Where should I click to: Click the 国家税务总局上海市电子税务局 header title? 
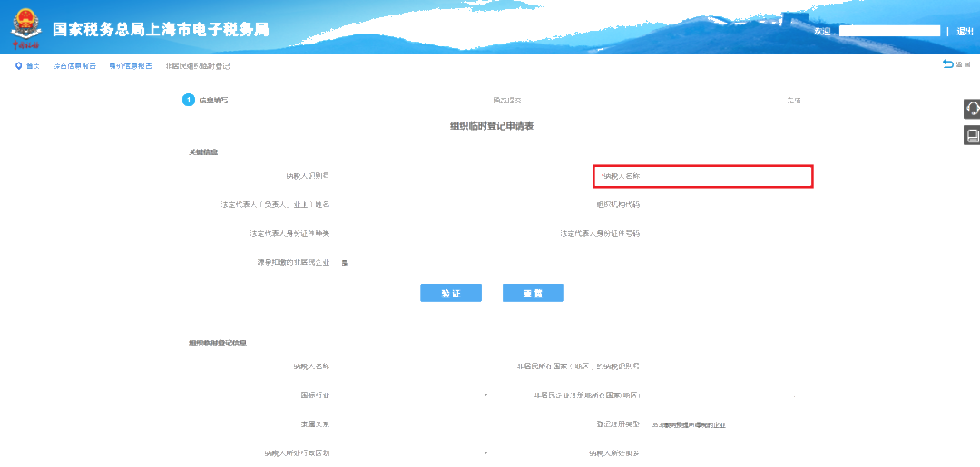(161, 29)
